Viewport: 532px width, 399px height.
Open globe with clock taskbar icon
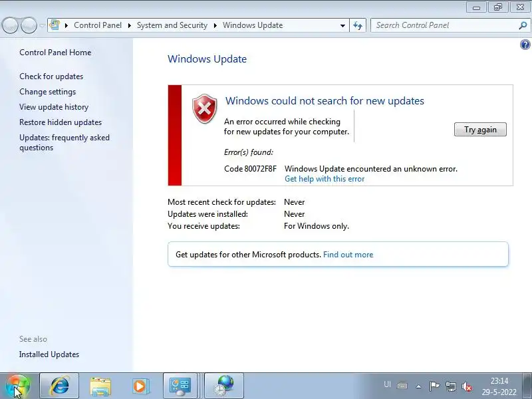[224, 386]
